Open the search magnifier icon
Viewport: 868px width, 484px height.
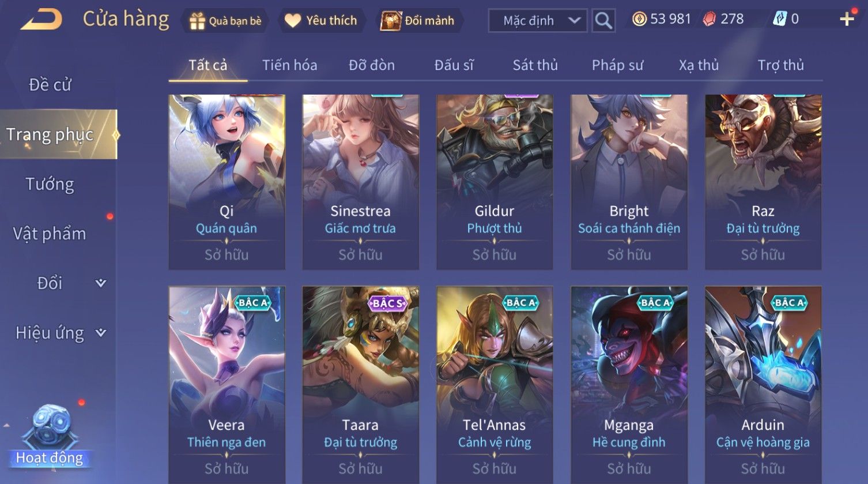603,21
